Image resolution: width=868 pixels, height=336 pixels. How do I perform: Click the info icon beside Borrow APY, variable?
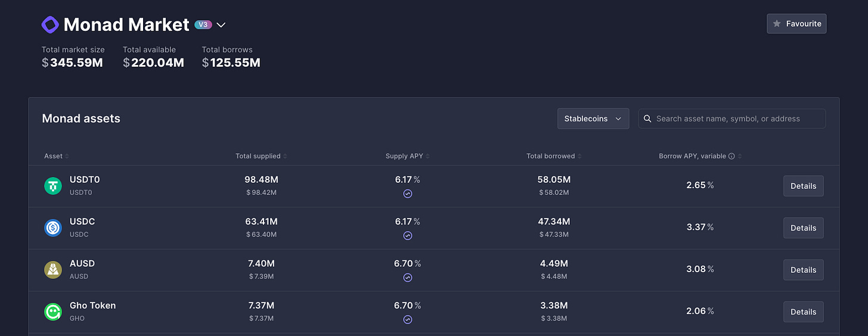(x=731, y=156)
